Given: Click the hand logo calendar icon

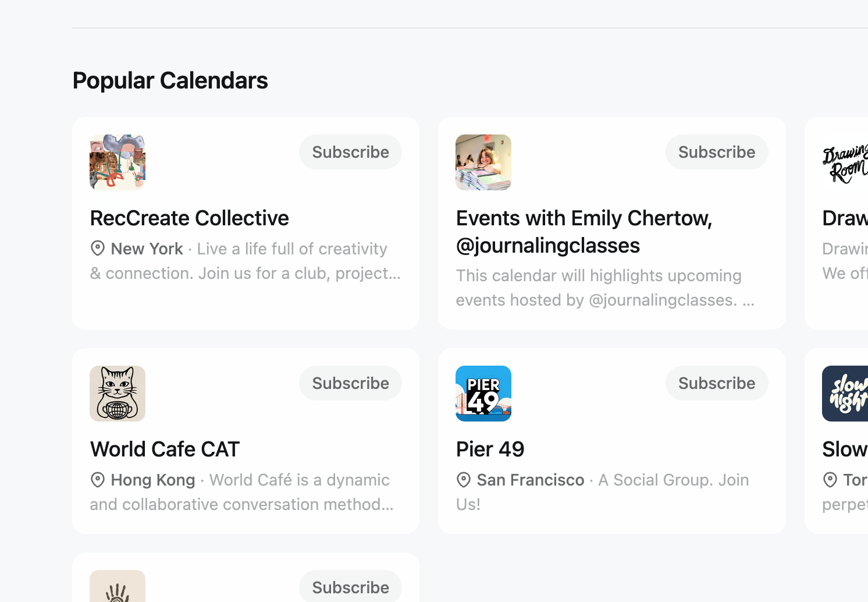Looking at the screenshot, I should coord(118,587).
